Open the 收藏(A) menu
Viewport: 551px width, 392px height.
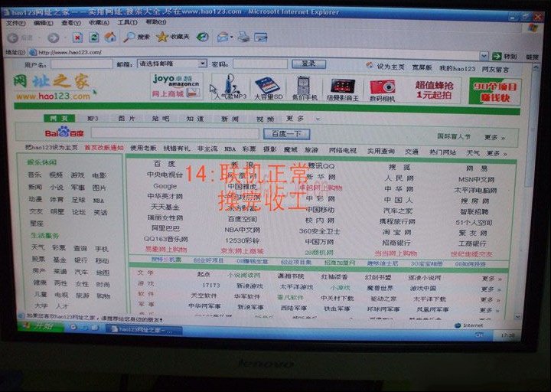click(99, 22)
